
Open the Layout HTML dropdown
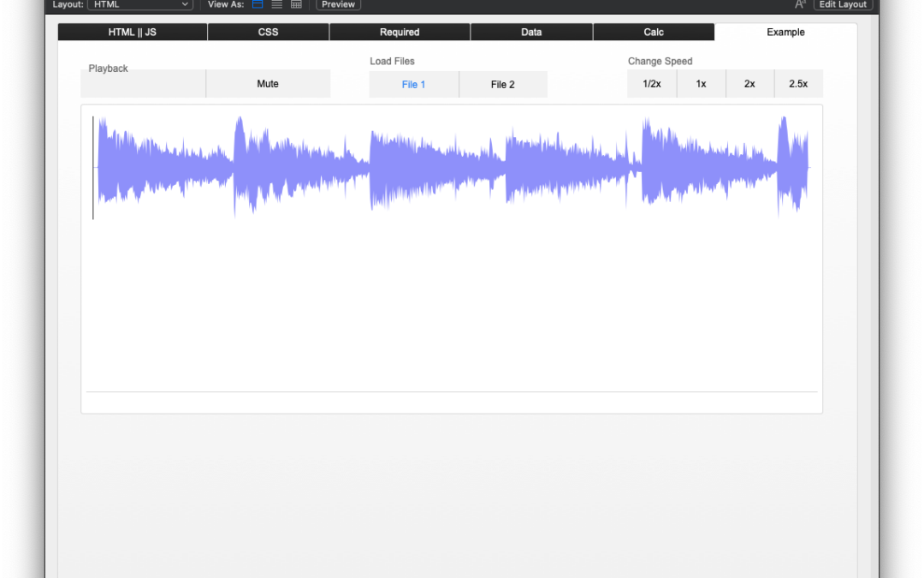point(140,4)
